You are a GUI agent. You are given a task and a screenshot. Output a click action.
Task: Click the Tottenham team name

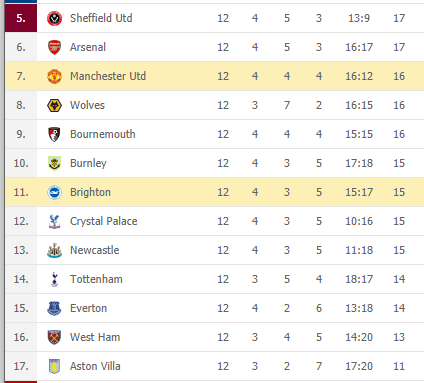coord(96,279)
